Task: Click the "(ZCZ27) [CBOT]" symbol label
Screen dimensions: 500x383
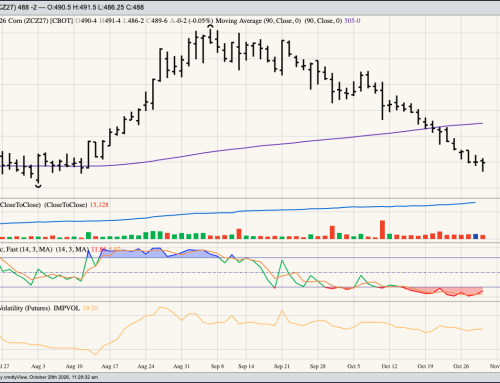Action: pos(48,21)
